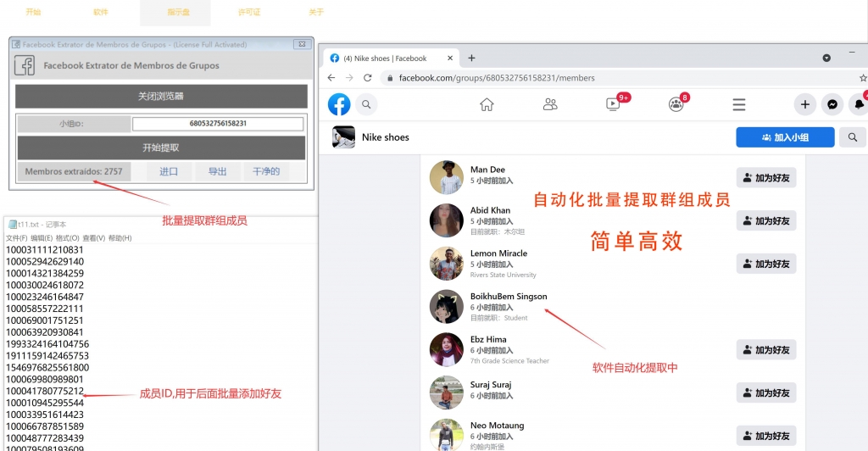Open the Groups icon with 8 badge
Screen dimensions: 868x451
[x=676, y=104]
